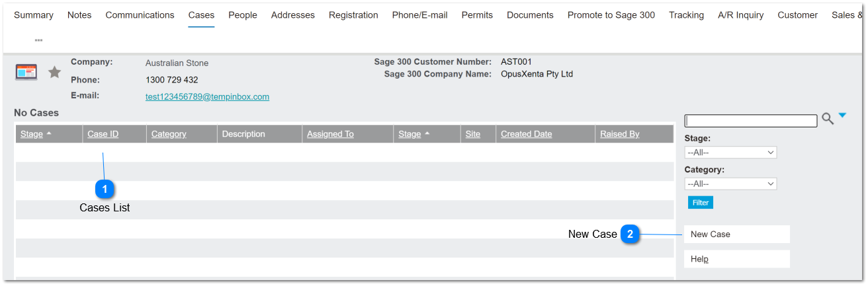868x286 pixels.
Task: Sort by Site column header
Action: (x=473, y=134)
